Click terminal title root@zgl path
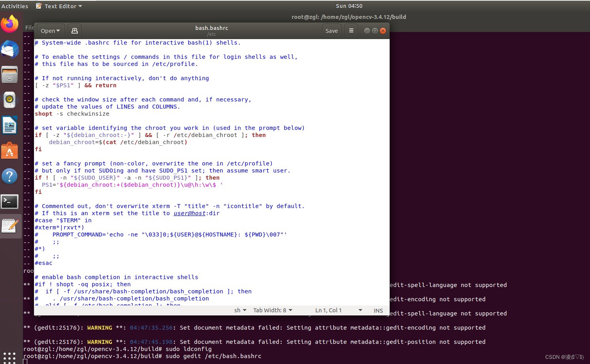This screenshot has height=364, width=590. [x=349, y=17]
